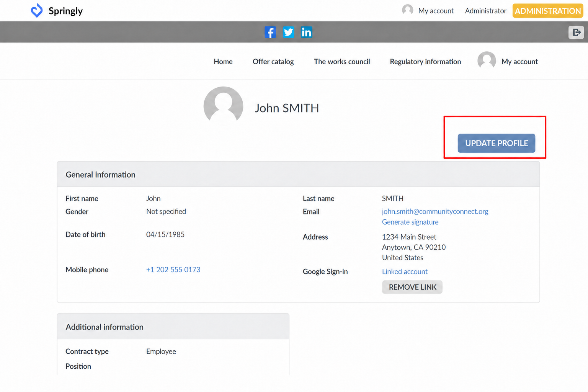Open the Home menu item
Screen dimensions: 588x392
(223, 62)
